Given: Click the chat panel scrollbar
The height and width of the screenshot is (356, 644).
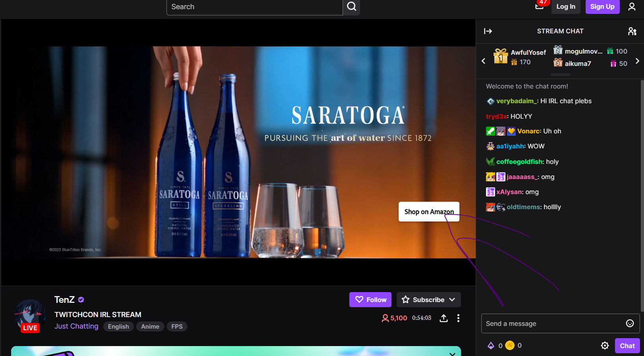Looking at the screenshot, I should coord(642,196).
